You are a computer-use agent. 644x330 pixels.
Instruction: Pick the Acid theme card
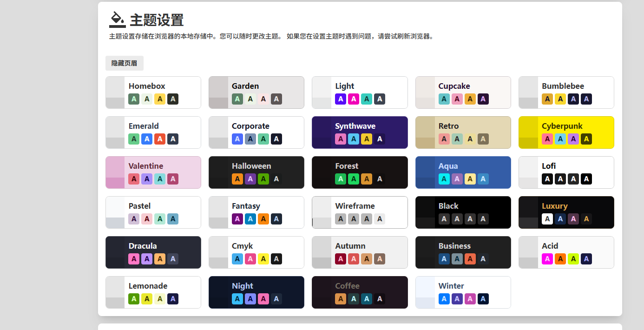pyautogui.click(x=566, y=252)
